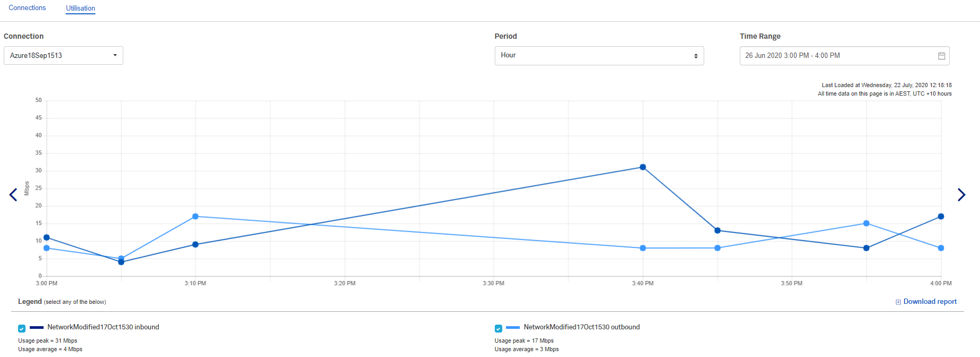Click the light blue outbound legend swatch
The width and height of the screenshot is (980, 357).
coord(513,327)
